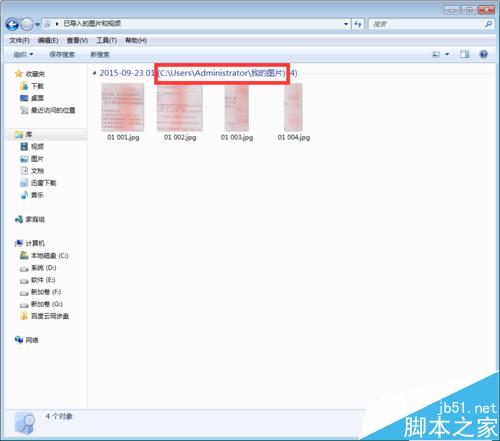The width and height of the screenshot is (500, 441).
Task: Click the 桌面 icon in favorites
Action: (24, 98)
